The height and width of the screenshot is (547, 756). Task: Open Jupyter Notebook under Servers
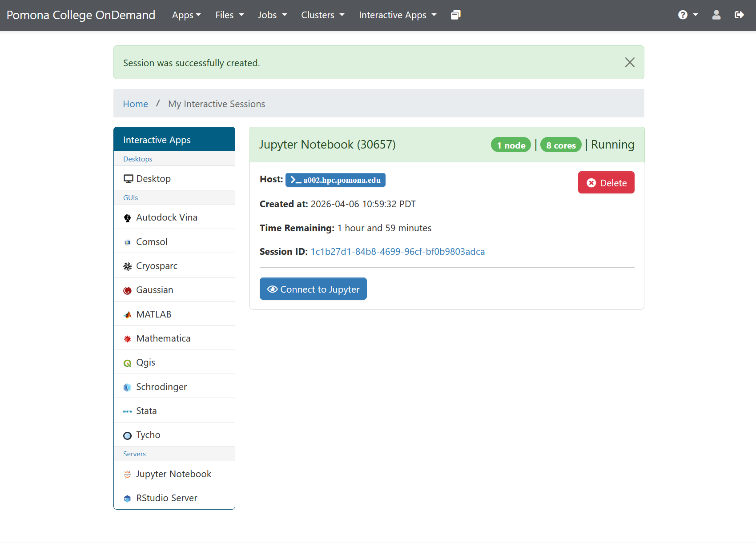[174, 474]
